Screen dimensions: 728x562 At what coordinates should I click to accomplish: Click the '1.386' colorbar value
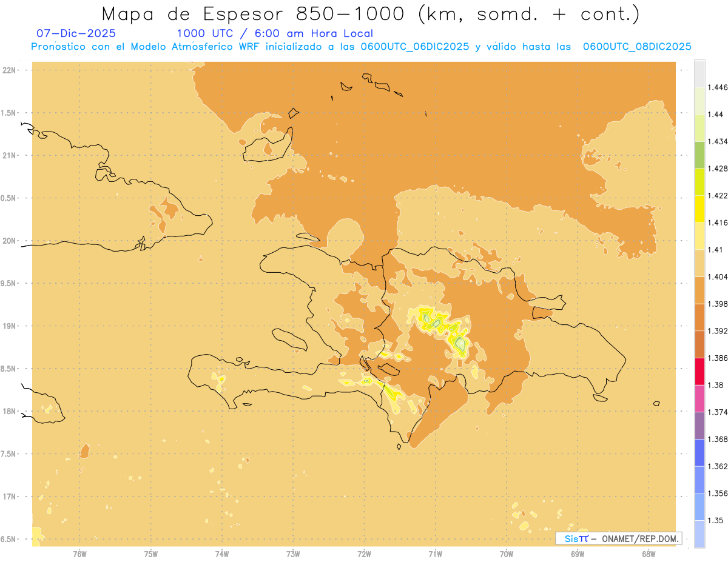(718, 358)
